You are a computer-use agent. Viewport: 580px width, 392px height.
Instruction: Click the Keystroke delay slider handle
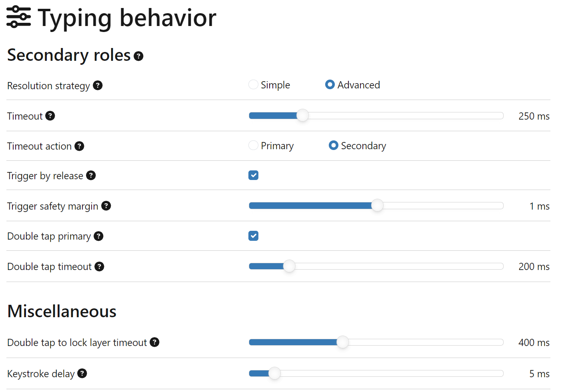274,373
